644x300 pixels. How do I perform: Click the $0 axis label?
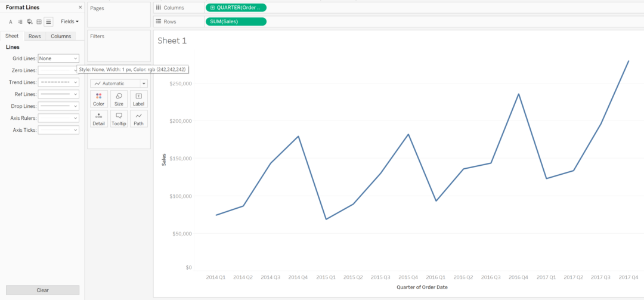pyautogui.click(x=188, y=268)
